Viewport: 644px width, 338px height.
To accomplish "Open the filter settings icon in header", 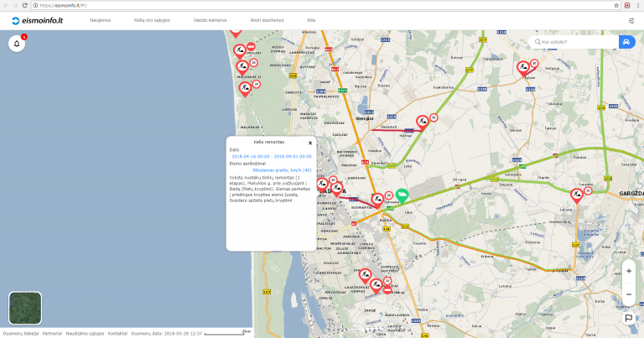I will (x=631, y=20).
